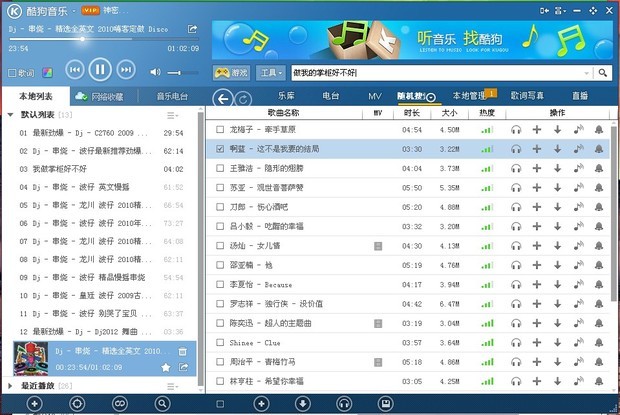Image resolution: width=620 pixels, height=415 pixels.
Task: Open the 直播 live tab
Action: (580, 96)
